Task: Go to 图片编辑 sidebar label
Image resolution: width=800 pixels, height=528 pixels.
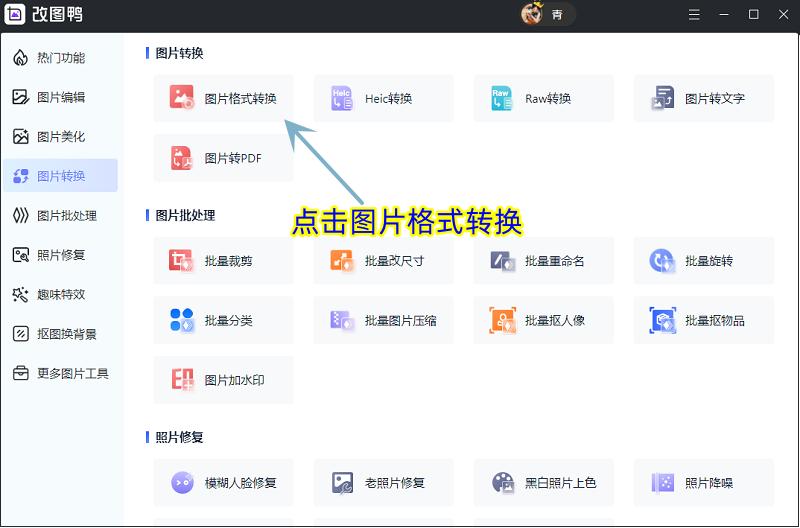Action: [61, 97]
